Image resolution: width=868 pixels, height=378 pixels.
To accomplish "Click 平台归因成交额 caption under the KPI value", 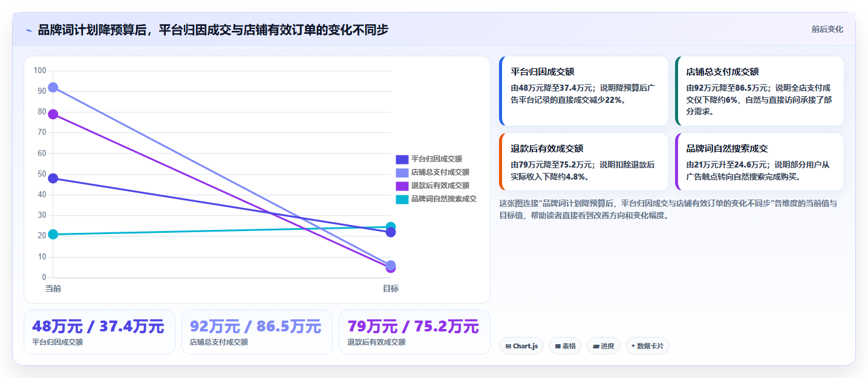I will point(57,342).
